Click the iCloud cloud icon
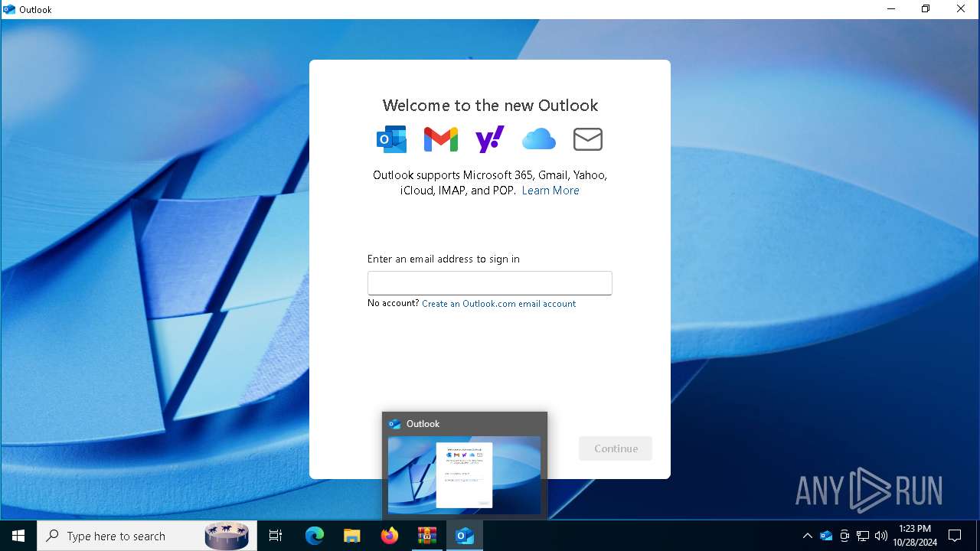Screen dimensions: 980x551 coord(539,139)
